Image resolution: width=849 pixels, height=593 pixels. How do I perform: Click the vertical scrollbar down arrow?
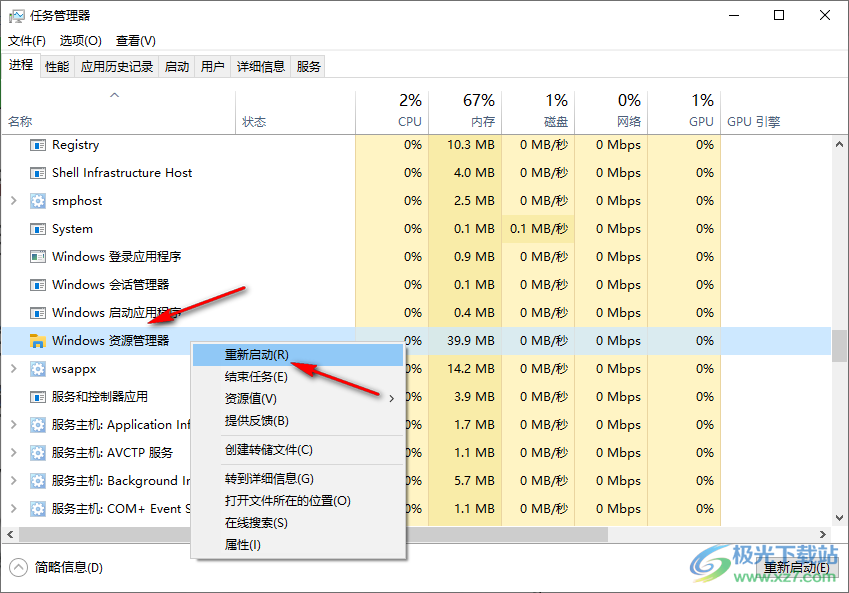tap(839, 518)
